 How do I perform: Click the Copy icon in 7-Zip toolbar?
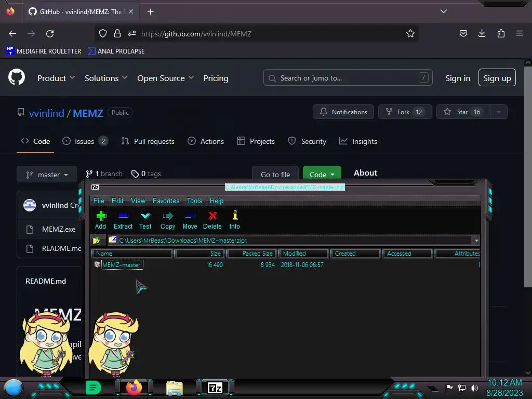click(168, 220)
